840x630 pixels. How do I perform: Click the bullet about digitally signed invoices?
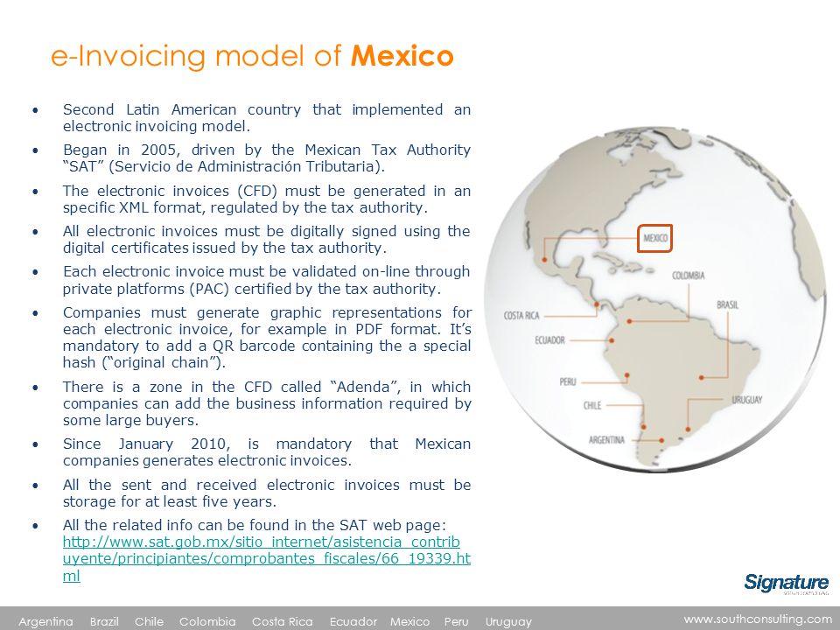[267, 240]
